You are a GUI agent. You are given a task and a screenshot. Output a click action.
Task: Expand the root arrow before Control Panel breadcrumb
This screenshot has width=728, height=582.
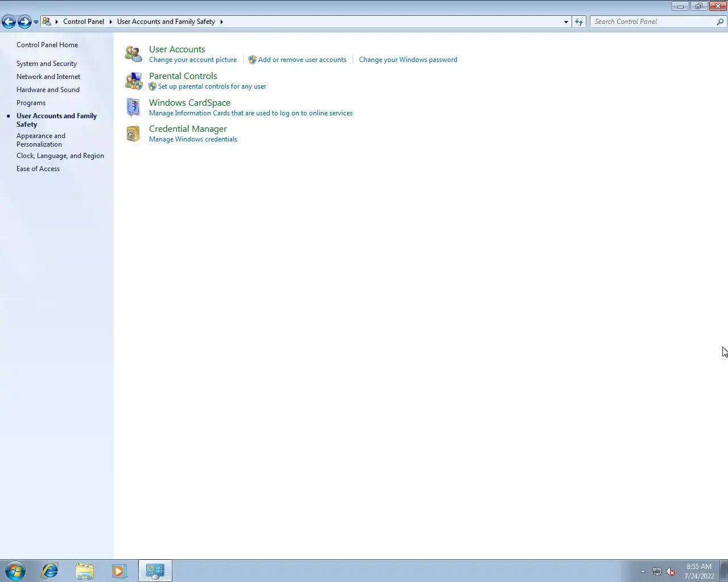point(56,22)
